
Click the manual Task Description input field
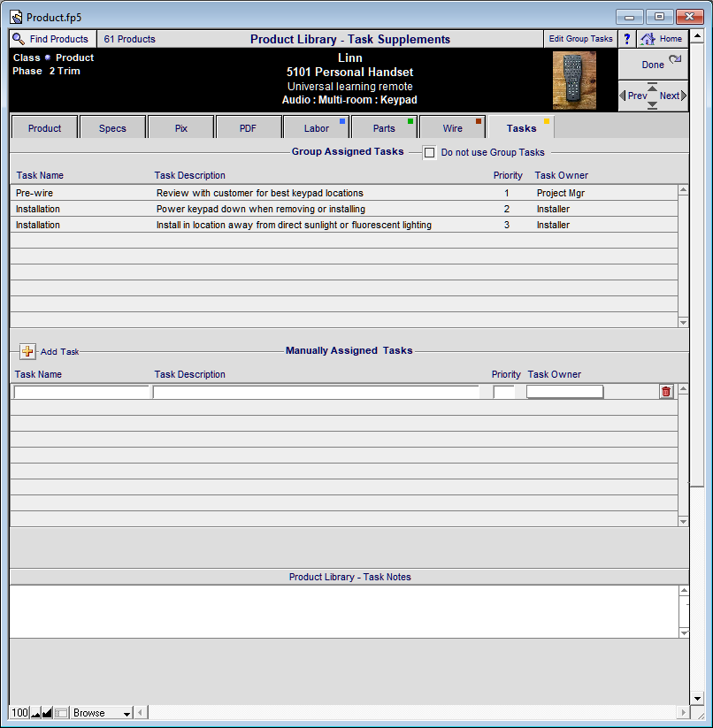click(x=316, y=393)
